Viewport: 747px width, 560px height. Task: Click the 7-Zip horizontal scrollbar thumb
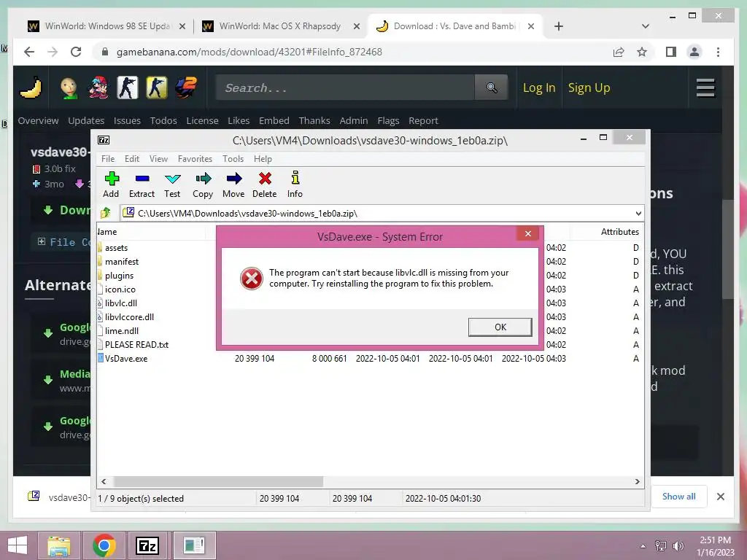(x=218, y=481)
